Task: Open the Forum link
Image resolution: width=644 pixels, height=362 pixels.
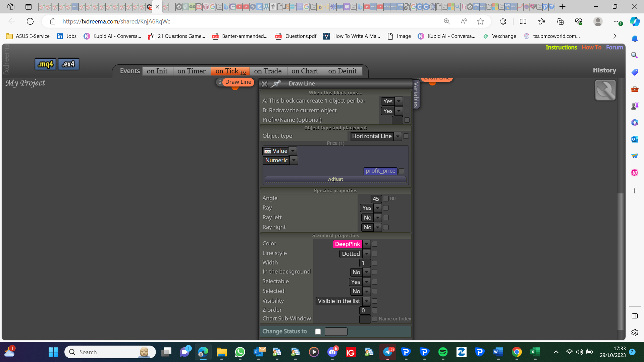Action: pos(614,47)
